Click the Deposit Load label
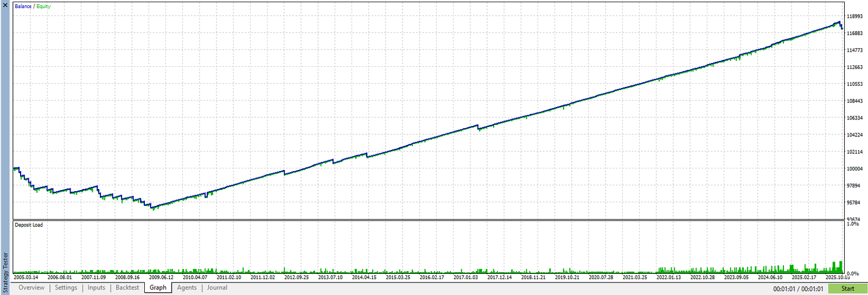 (29, 225)
